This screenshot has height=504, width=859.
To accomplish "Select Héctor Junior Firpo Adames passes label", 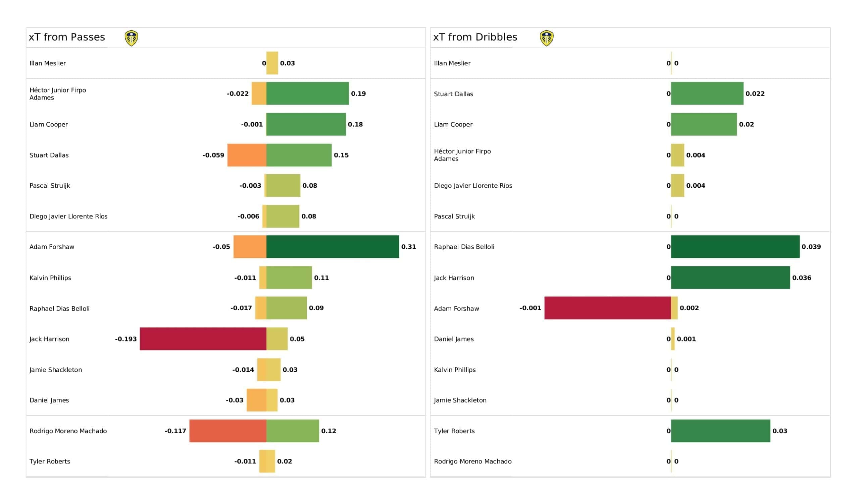I will (58, 93).
